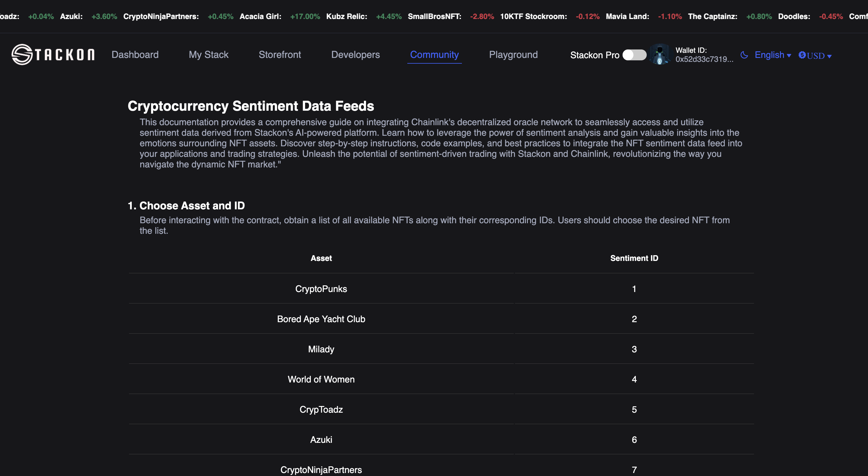Select the Community tab
This screenshot has width=868, height=476.
pos(434,55)
